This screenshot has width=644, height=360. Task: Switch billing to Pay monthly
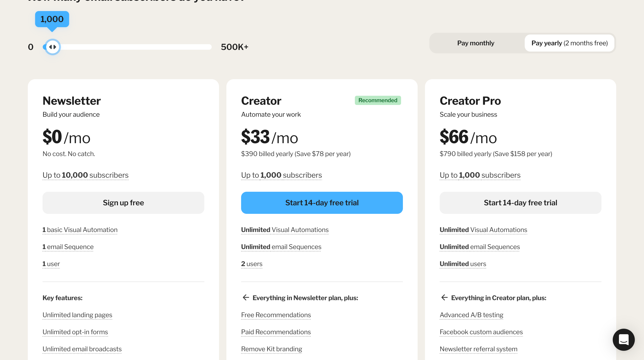tap(476, 43)
